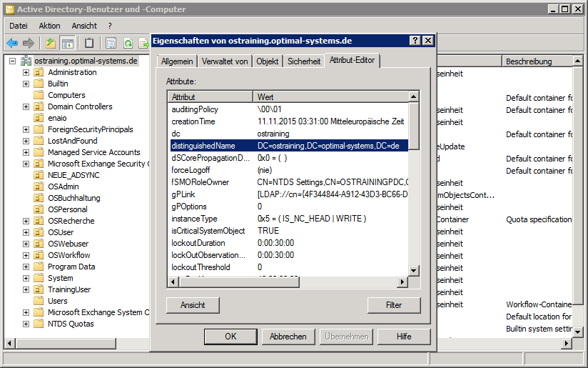588x368 pixels.
Task: Expand the System node
Action: click(x=26, y=278)
